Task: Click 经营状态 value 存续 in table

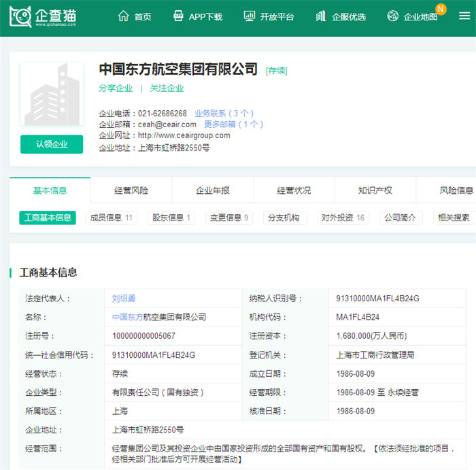Action: coord(120,373)
